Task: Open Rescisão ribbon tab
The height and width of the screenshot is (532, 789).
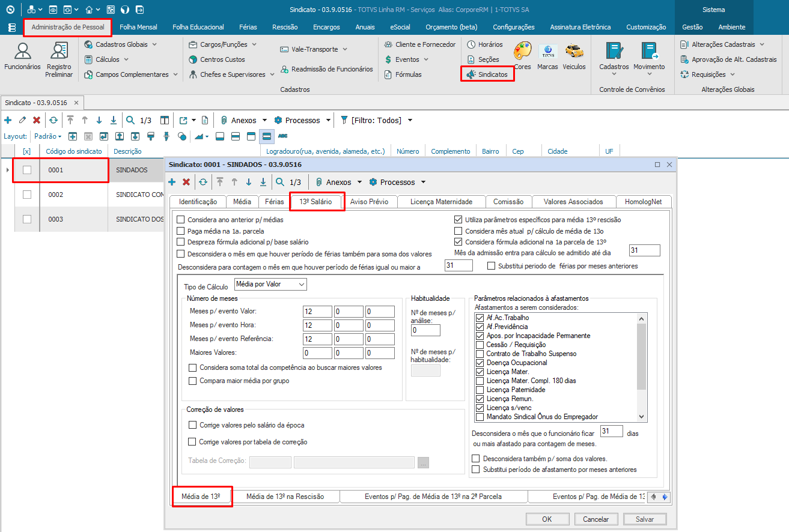Action: click(x=285, y=27)
